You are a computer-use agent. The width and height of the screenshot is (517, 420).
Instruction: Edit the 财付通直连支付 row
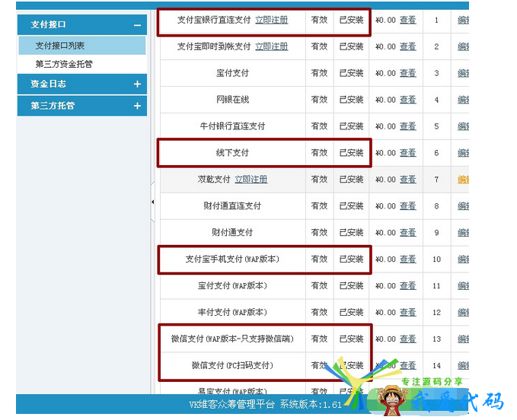pyautogui.click(x=463, y=206)
